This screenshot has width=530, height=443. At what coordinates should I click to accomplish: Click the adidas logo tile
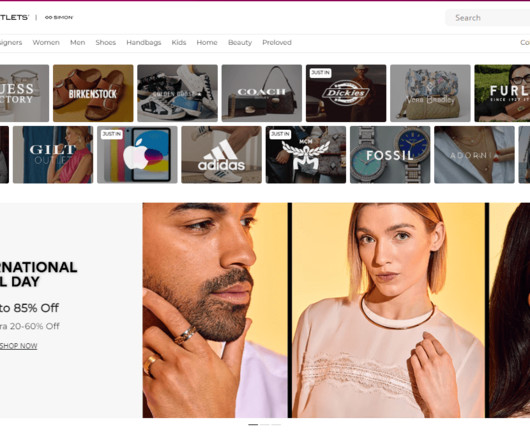point(221,155)
